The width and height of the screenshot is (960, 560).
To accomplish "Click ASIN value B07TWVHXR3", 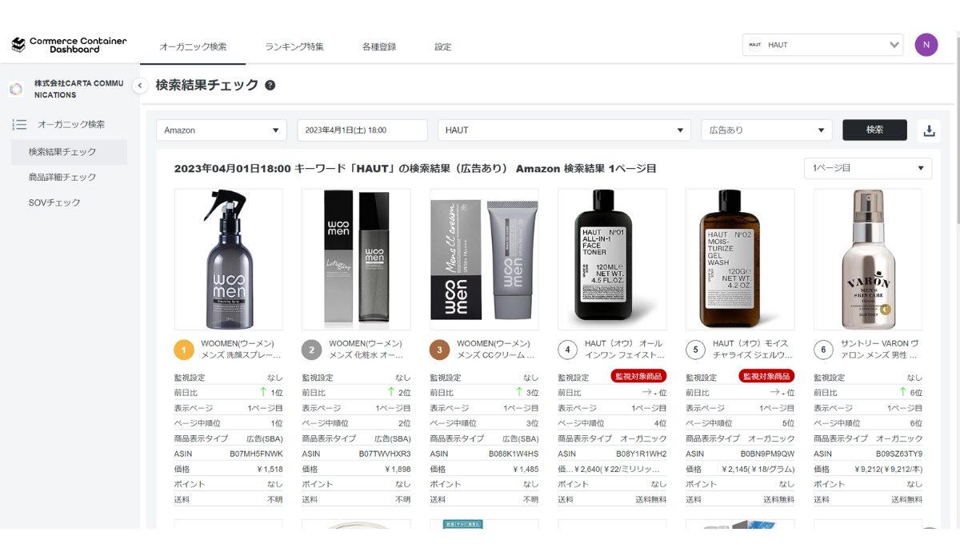I will click(385, 454).
